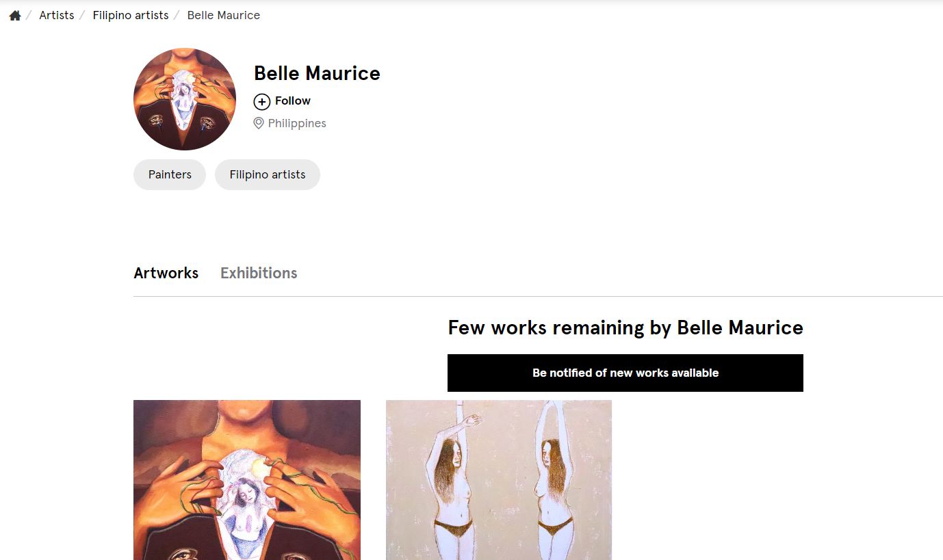Click the "Be notified of new works available" banner
This screenshot has height=560, width=943.
[x=625, y=373]
